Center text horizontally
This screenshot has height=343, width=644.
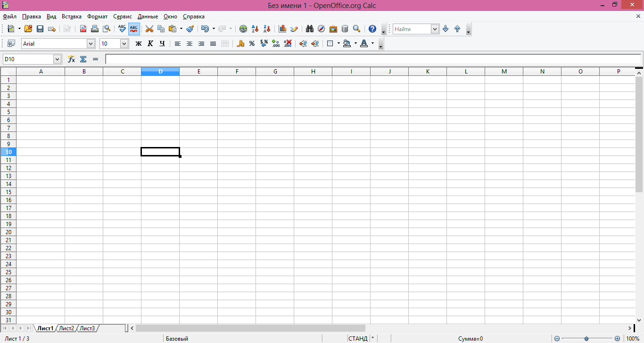190,43
